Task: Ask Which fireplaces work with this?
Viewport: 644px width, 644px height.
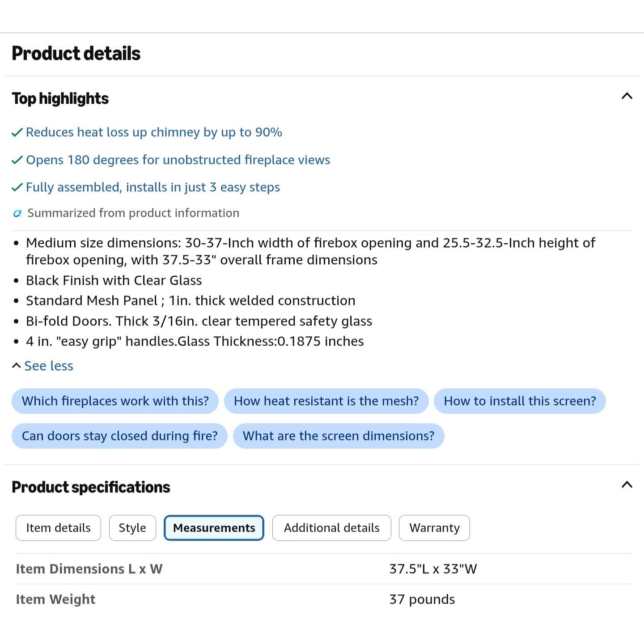Action: pos(115,401)
